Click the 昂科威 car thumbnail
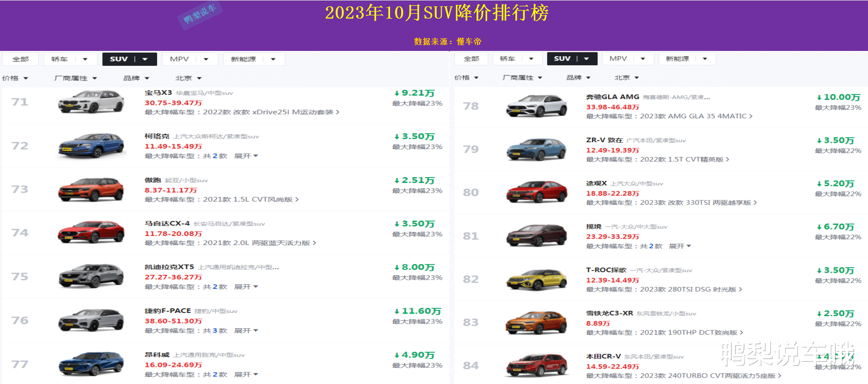Image resolution: width=868 pixels, height=384 pixels. point(91,364)
